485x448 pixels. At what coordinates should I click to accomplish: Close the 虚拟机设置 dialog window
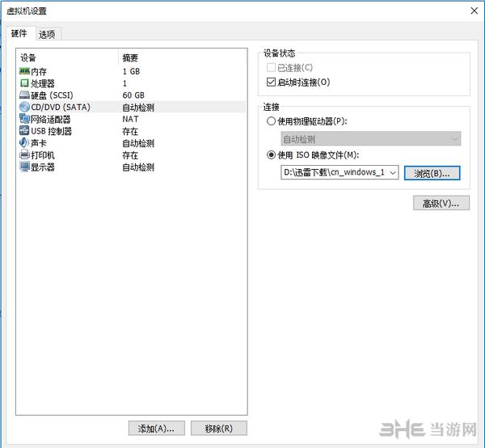pos(474,11)
